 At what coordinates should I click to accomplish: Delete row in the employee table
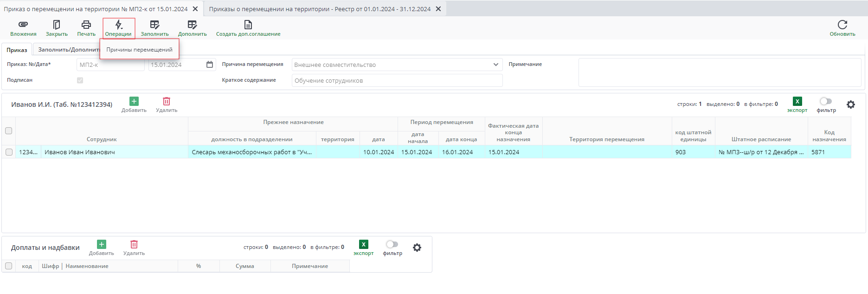167,102
